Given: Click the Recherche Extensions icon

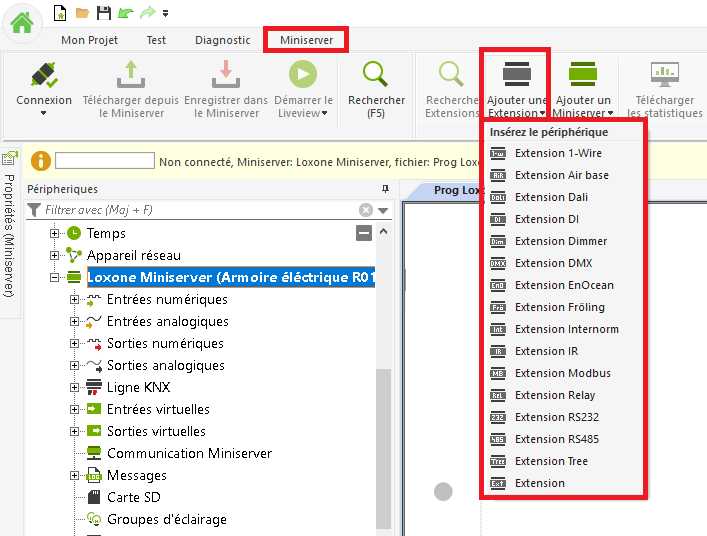Looking at the screenshot, I should tap(452, 75).
